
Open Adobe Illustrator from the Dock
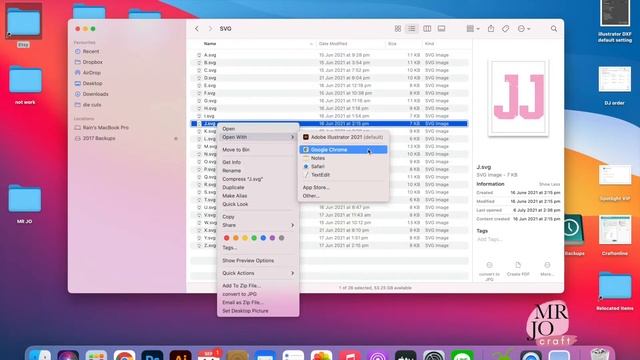(180, 355)
